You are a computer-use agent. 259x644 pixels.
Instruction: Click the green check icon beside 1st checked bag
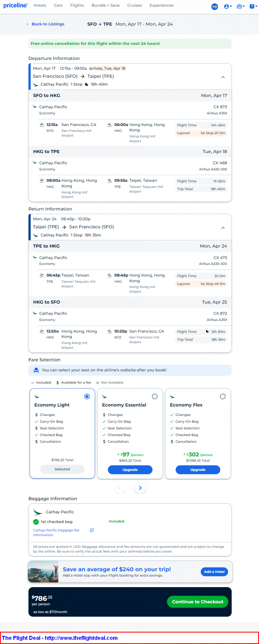[x=36, y=522]
